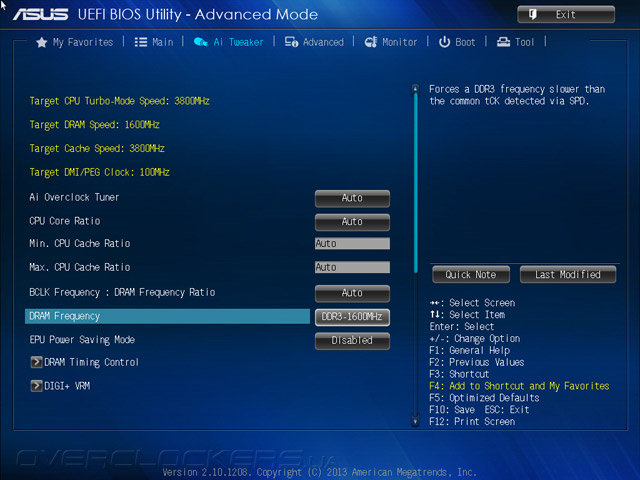Expand DIGI+ VRM submenu

tap(60, 386)
